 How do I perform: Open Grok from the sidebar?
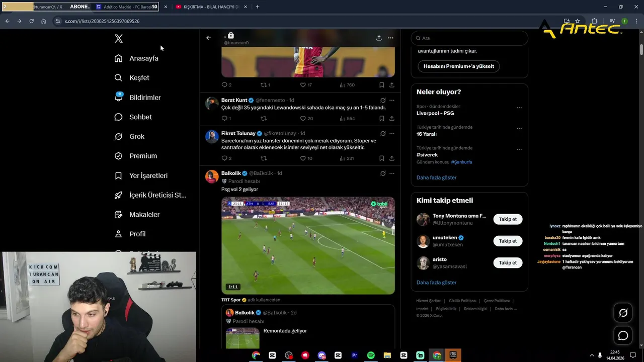pos(129,137)
